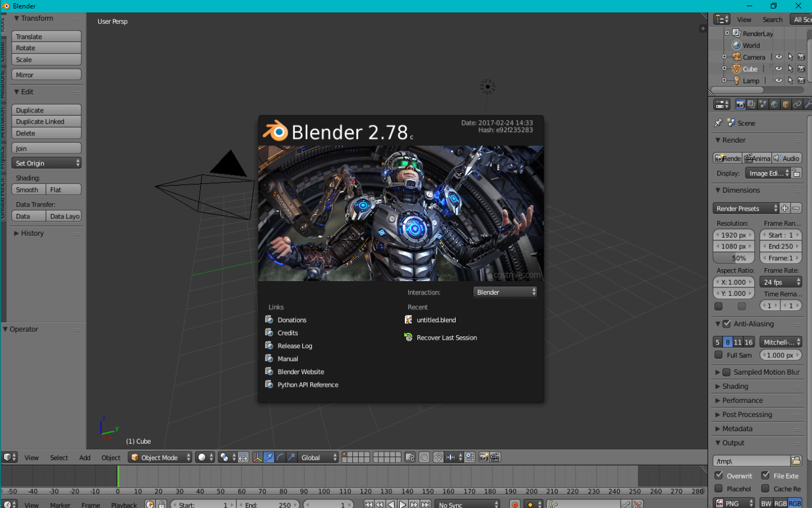The width and height of the screenshot is (812, 508).
Task: Click the Render camera button
Action: 727,159
